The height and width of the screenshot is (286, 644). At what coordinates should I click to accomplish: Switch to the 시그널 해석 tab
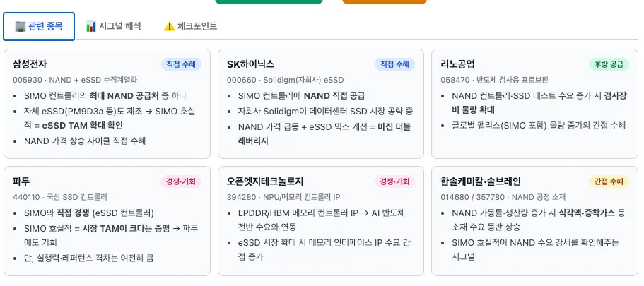(113, 27)
